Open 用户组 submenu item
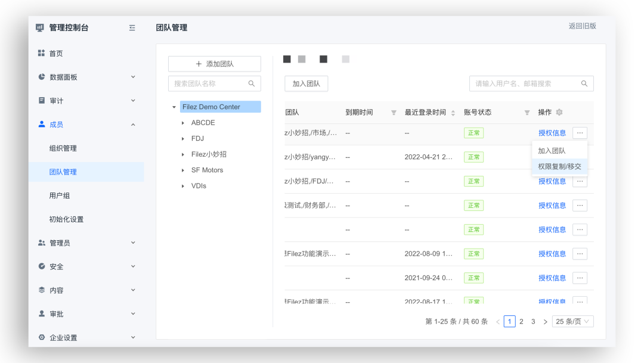Viewport: 644px width, 363px height. coord(60,196)
